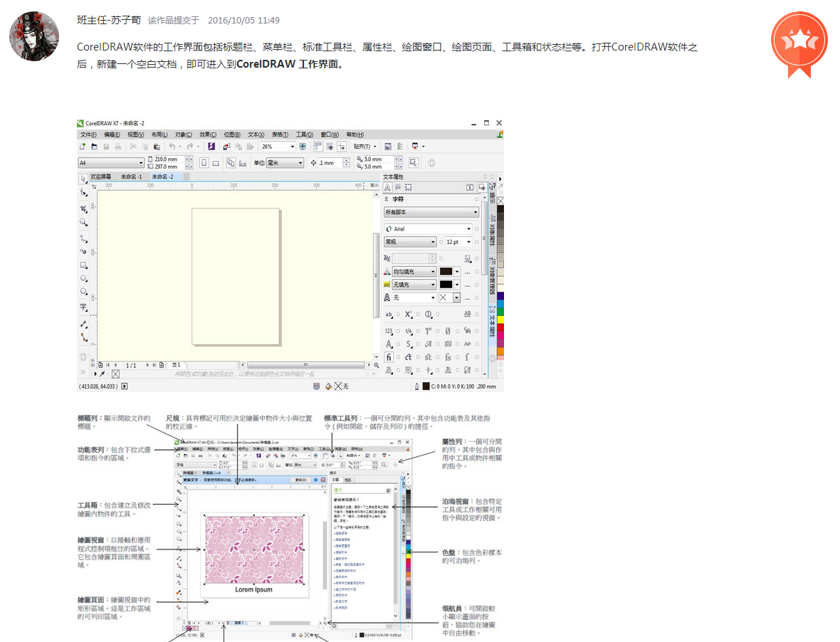
Task: Toggle Show Guidelines in standard toolbar
Action: tap(342, 147)
